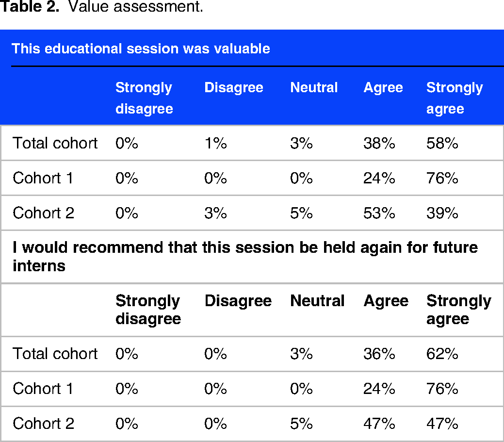Select 'This educational session was valuable' header
The height and width of the screenshot is (442, 504).
click(141, 49)
